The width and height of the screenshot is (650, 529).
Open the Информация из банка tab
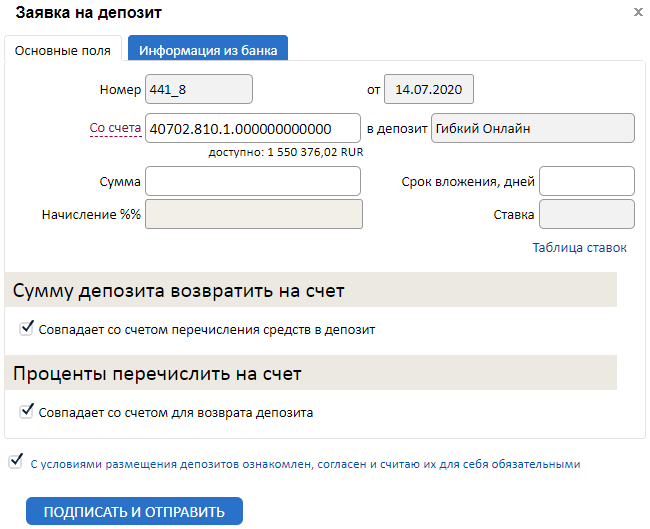(208, 49)
